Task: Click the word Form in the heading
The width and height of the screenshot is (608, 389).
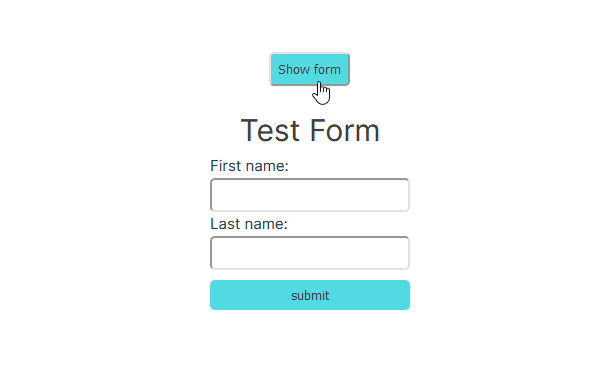Action: point(345,131)
